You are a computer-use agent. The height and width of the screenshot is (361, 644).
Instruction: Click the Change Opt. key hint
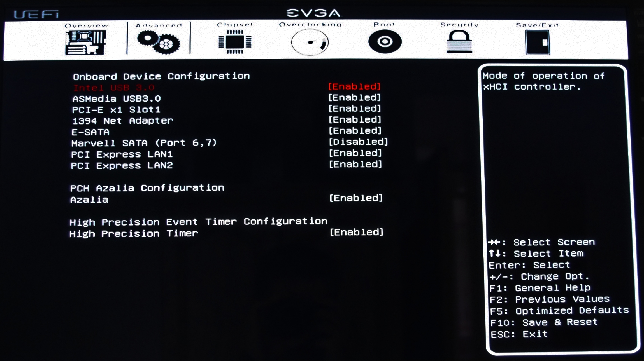click(539, 277)
